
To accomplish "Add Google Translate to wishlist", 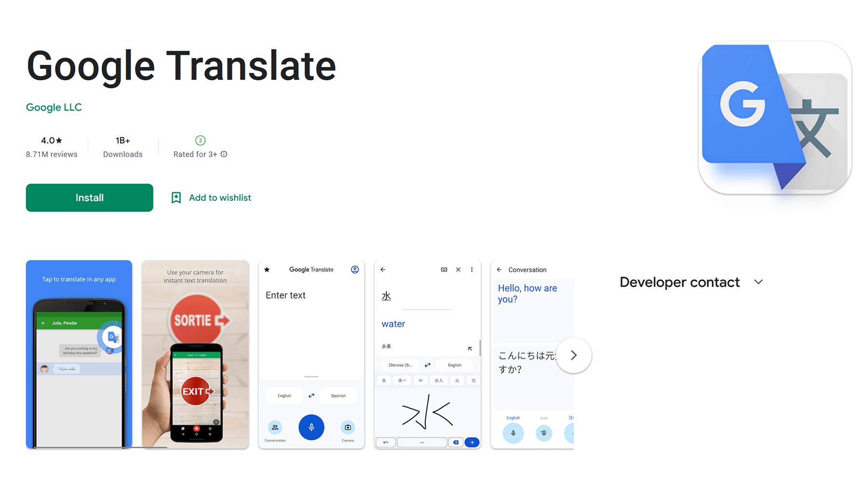I will (211, 198).
